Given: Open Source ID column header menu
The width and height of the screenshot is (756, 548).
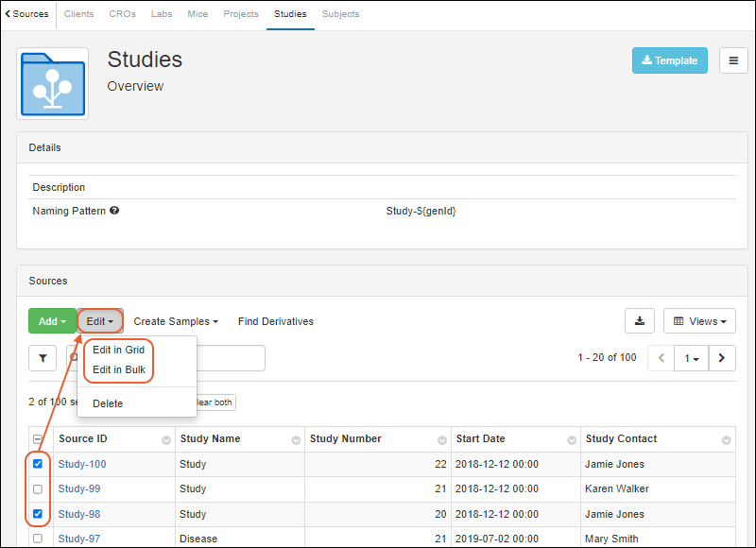Looking at the screenshot, I should [166, 440].
